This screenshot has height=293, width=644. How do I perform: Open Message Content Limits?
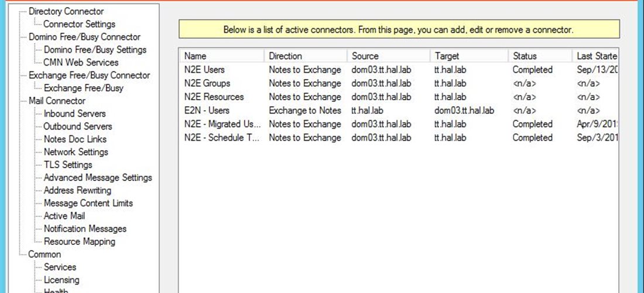[88, 203]
